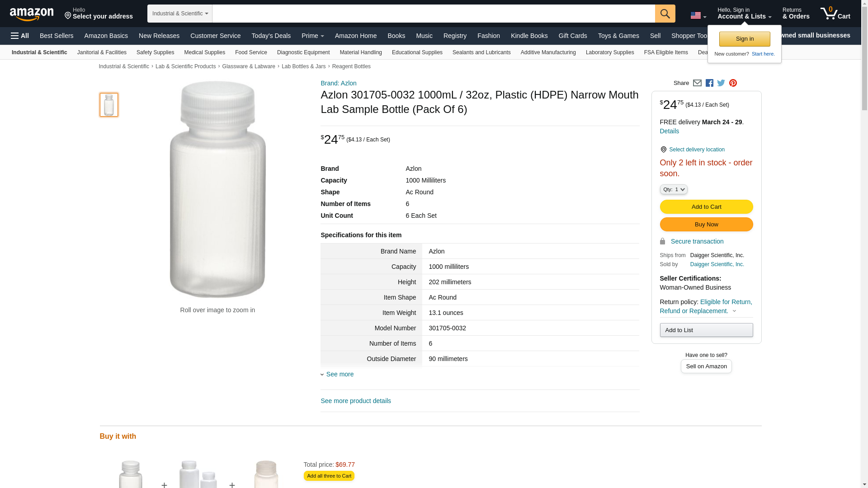
Task: Select the bottle product thumbnail
Action: [109, 105]
